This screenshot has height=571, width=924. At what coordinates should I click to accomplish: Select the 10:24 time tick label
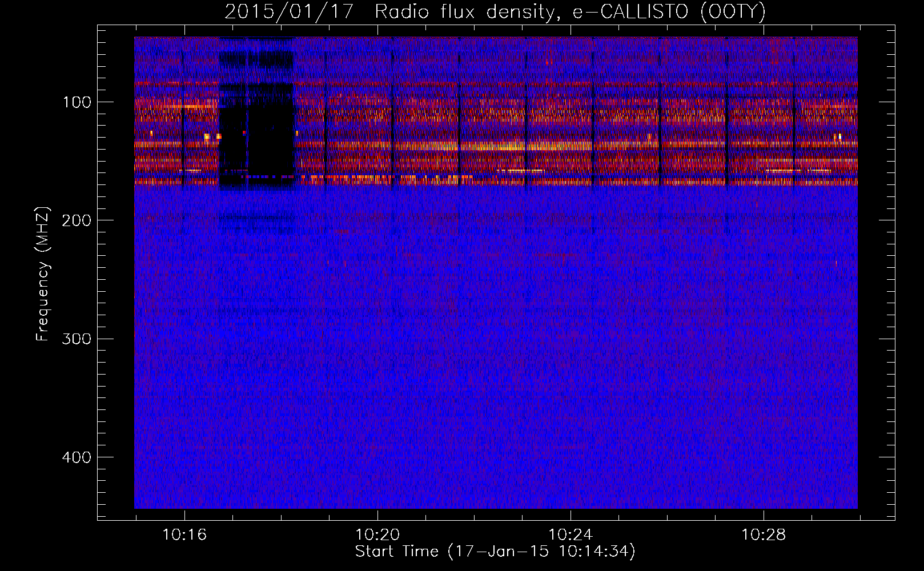(571, 535)
